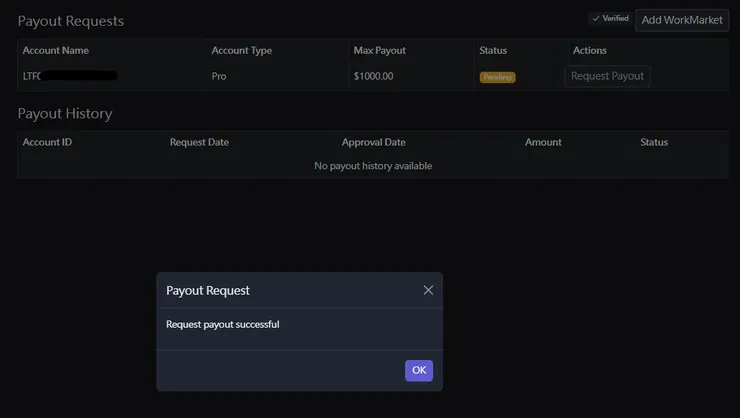
Task: Select the Request Date column header
Action: pos(199,142)
